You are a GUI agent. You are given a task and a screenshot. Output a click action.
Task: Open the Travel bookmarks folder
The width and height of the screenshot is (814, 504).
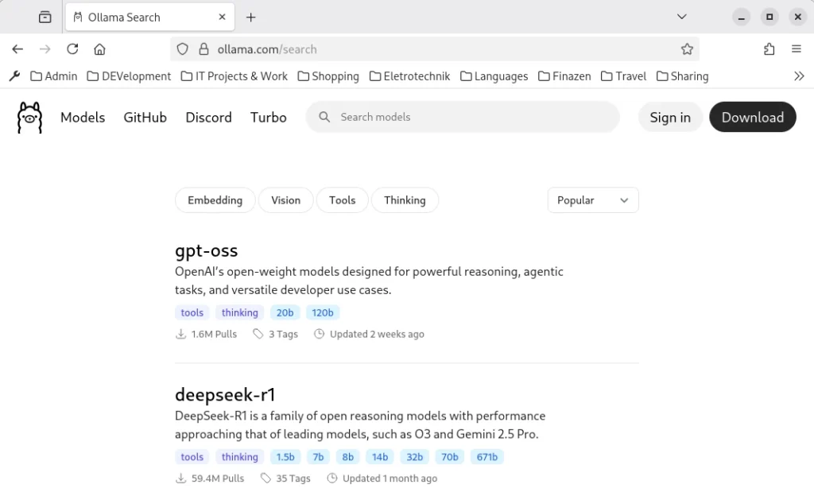coord(623,76)
